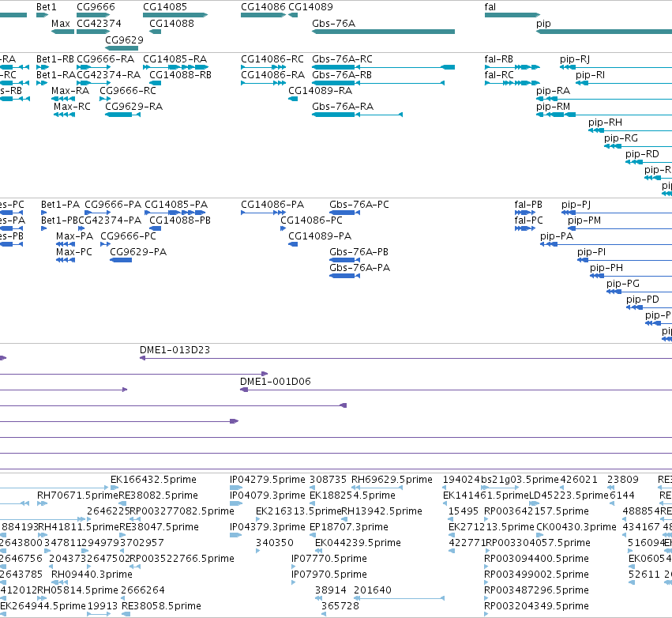Select protein CG14089-PA
Image resolution: width=672 pixels, height=618 pixels.
pyautogui.click(x=320, y=236)
